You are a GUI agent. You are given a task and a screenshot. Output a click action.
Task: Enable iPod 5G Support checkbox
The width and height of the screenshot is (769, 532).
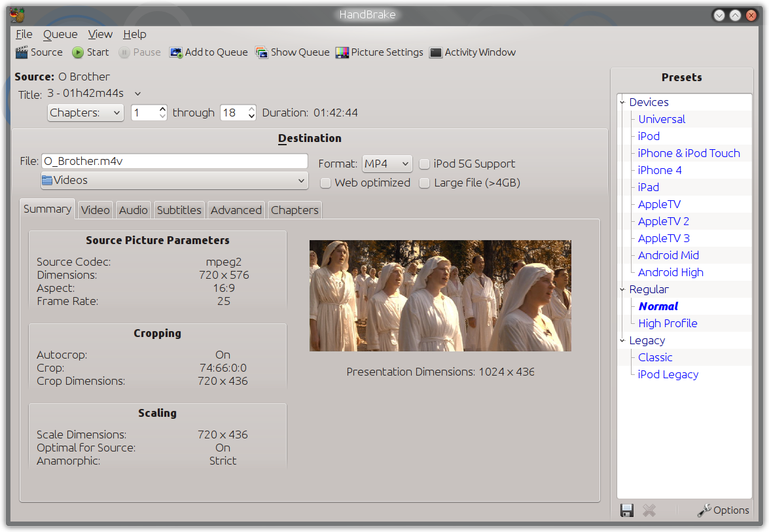pos(424,164)
